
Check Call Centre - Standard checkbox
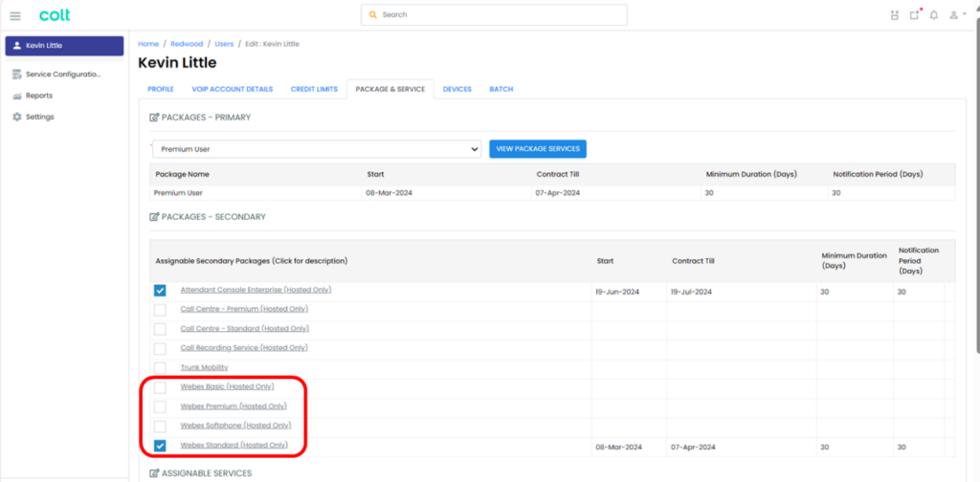coord(160,329)
